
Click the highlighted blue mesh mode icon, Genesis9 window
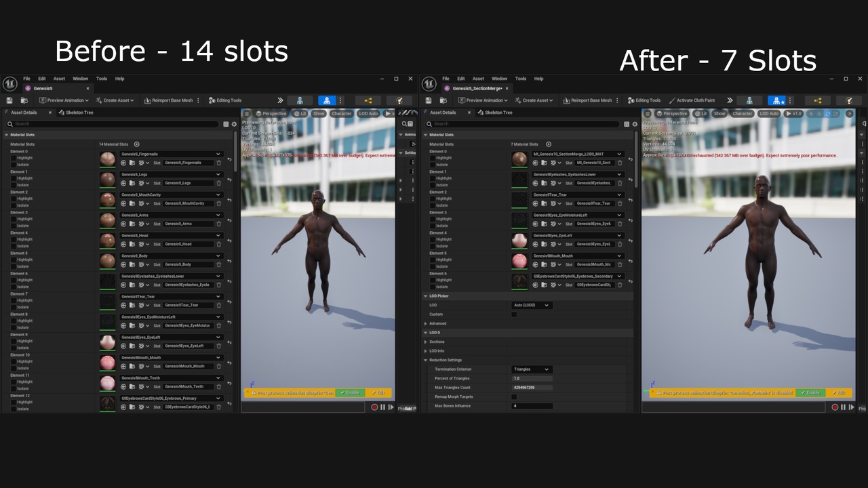[x=327, y=100]
